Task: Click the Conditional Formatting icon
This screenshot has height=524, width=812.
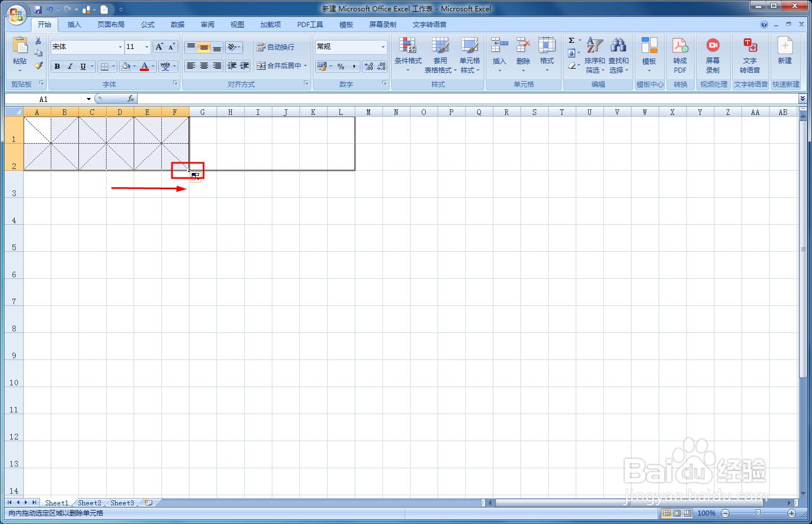Action: click(x=408, y=46)
